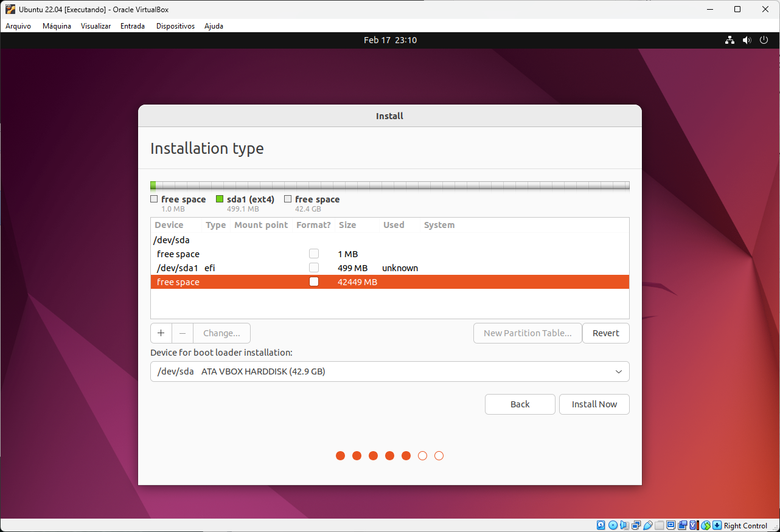Screen dimensions: 780x532
Task: Select the /dev/sda1 efi partition row
Action: tap(243, 268)
